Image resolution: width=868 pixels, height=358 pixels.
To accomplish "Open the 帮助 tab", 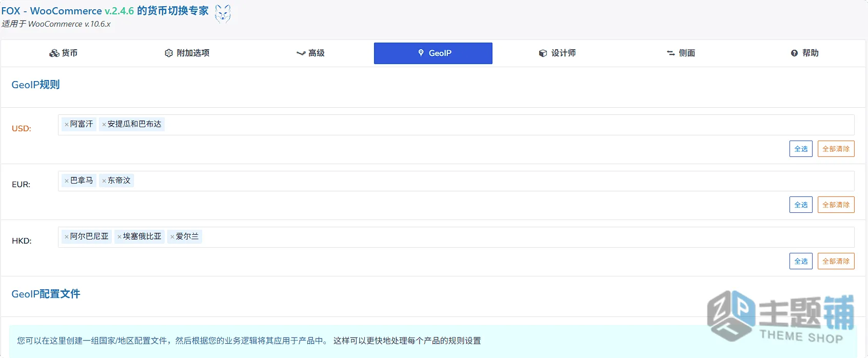I will [804, 53].
